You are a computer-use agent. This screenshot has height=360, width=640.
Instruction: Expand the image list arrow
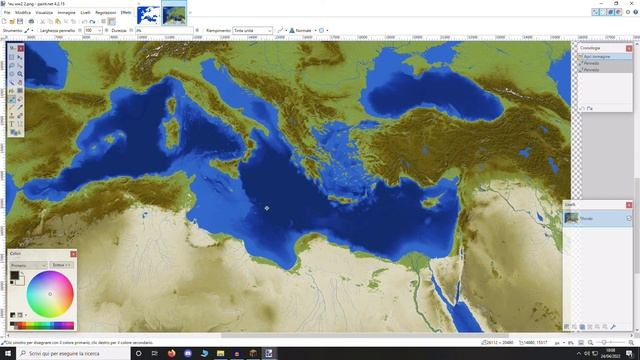pos(190,13)
